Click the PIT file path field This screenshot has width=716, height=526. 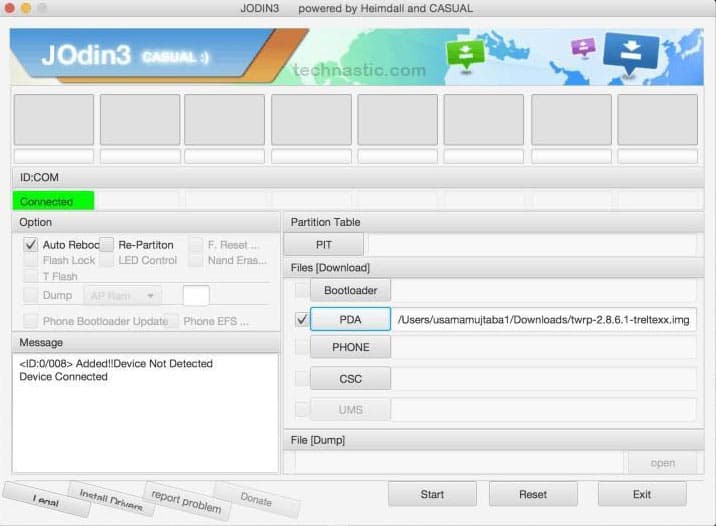pyautogui.click(x=533, y=245)
